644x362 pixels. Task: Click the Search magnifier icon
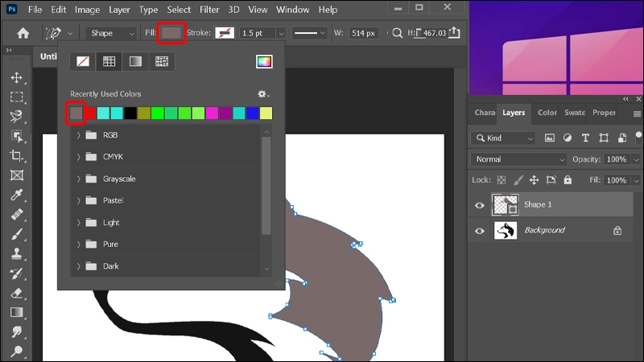coord(397,33)
